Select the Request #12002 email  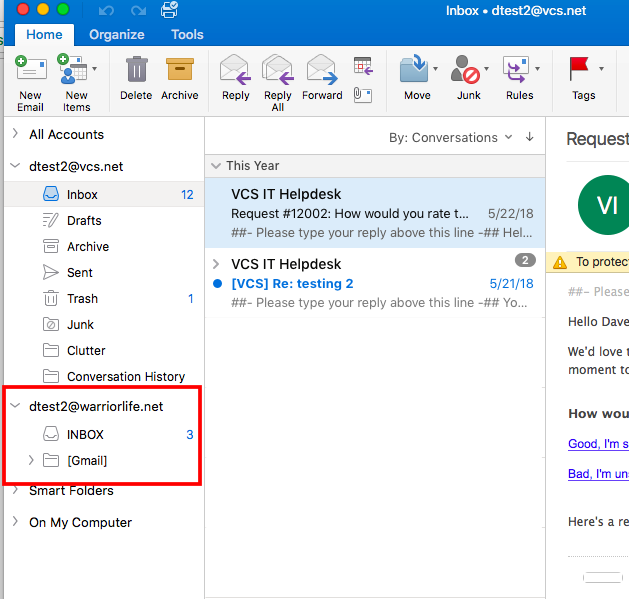375,213
